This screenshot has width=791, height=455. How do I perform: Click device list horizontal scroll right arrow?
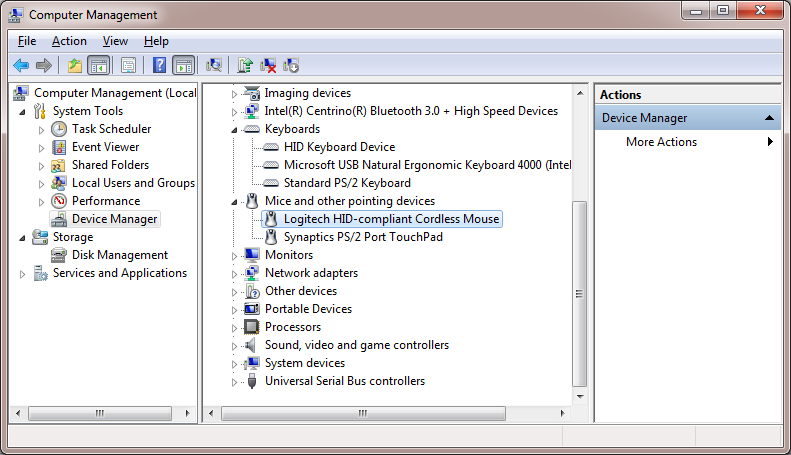tap(562, 414)
